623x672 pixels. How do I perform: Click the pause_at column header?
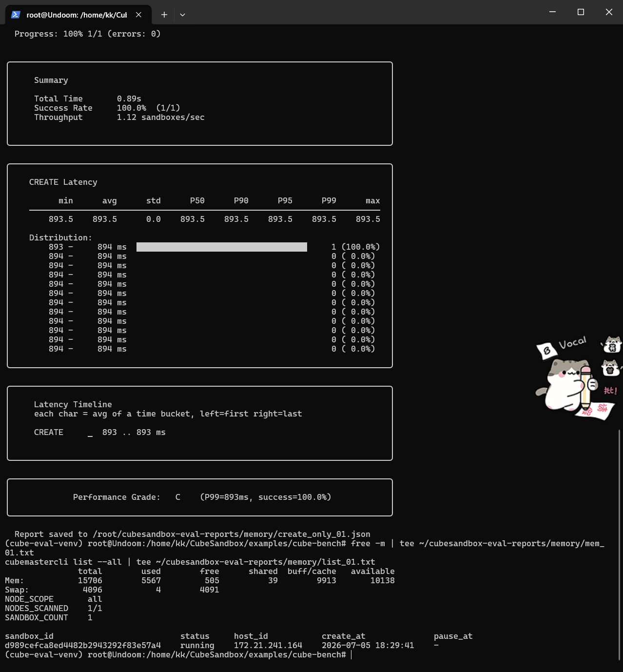pyautogui.click(x=453, y=636)
